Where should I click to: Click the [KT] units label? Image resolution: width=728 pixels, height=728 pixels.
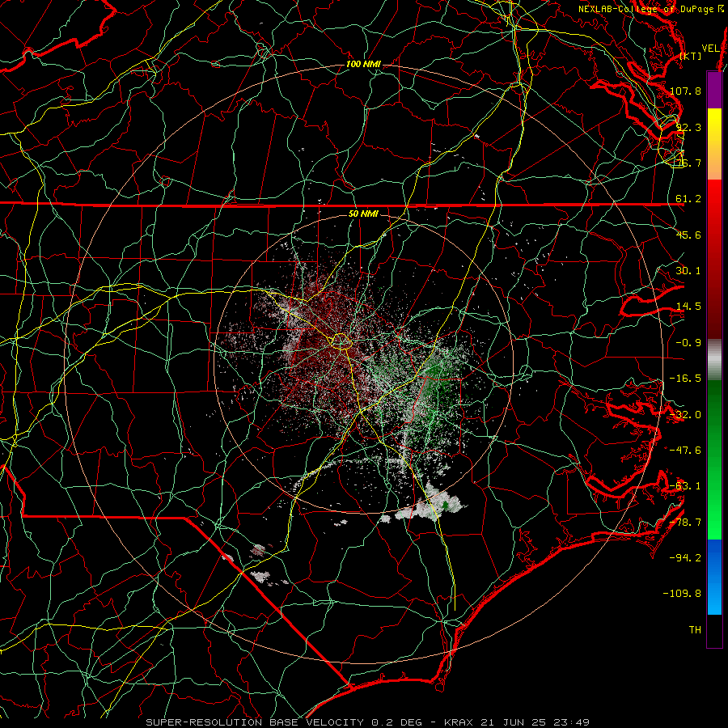691,56
